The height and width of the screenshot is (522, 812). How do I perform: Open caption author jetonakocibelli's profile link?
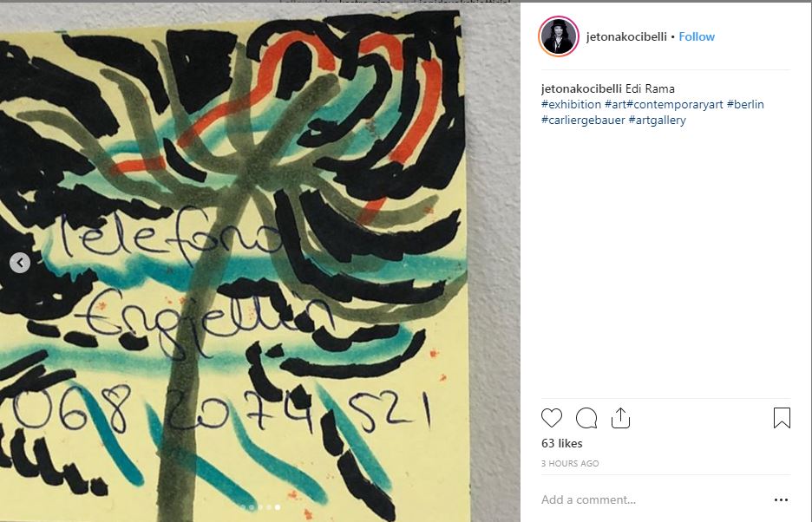coord(581,88)
